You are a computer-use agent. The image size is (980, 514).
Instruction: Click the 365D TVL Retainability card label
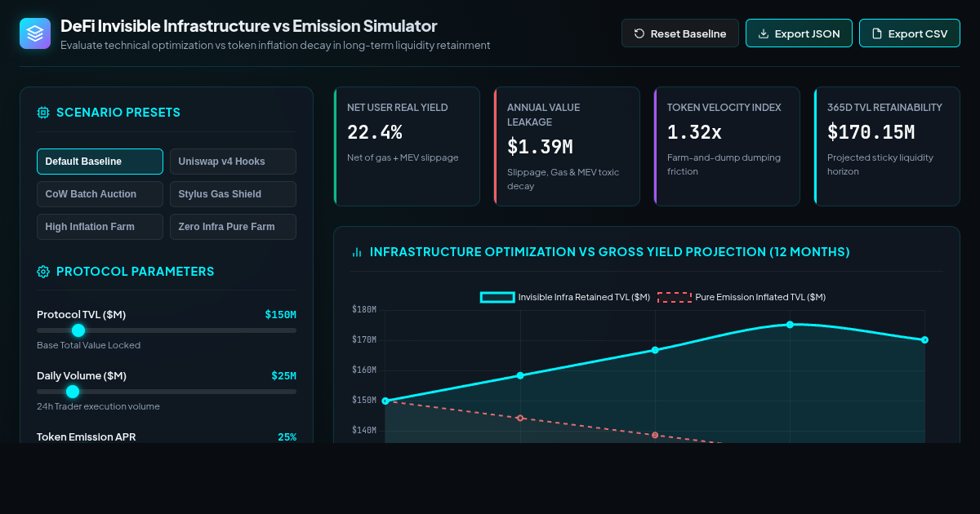pyautogui.click(x=884, y=107)
